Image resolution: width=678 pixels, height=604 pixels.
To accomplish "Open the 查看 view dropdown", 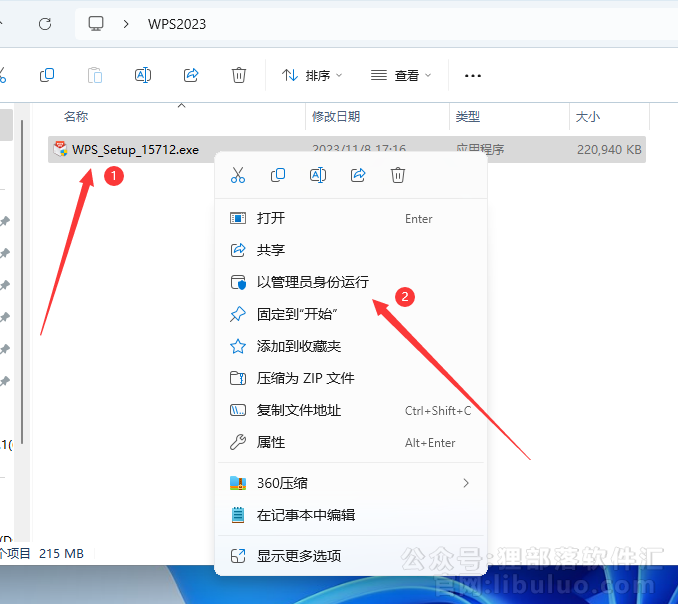I will click(x=401, y=76).
